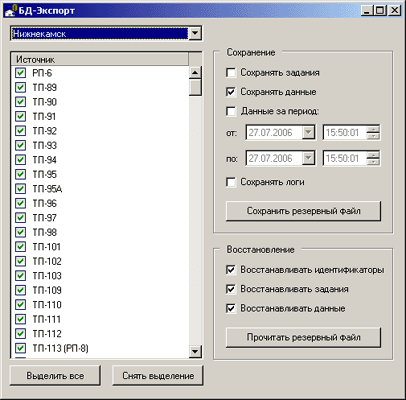Toggle the ТП-101 checkbox

(20, 247)
